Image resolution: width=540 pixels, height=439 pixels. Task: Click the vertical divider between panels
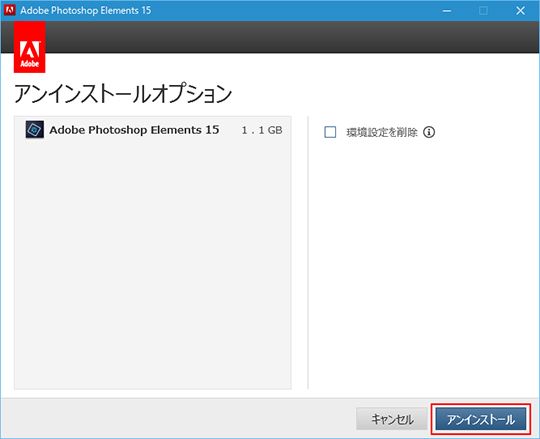(308, 253)
